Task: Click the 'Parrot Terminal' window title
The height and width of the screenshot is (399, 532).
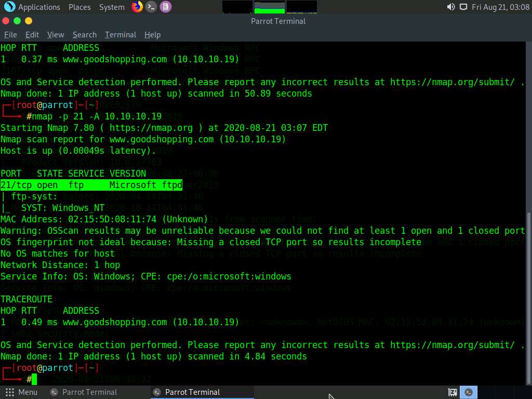Action: (278, 21)
